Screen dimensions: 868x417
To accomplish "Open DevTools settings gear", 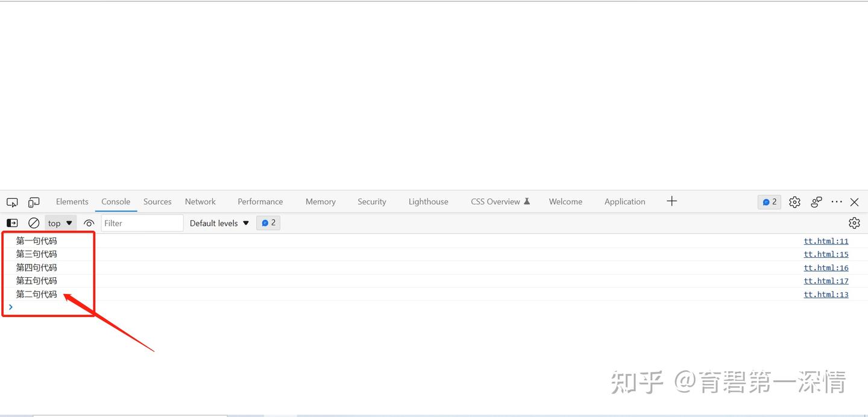I will [794, 202].
